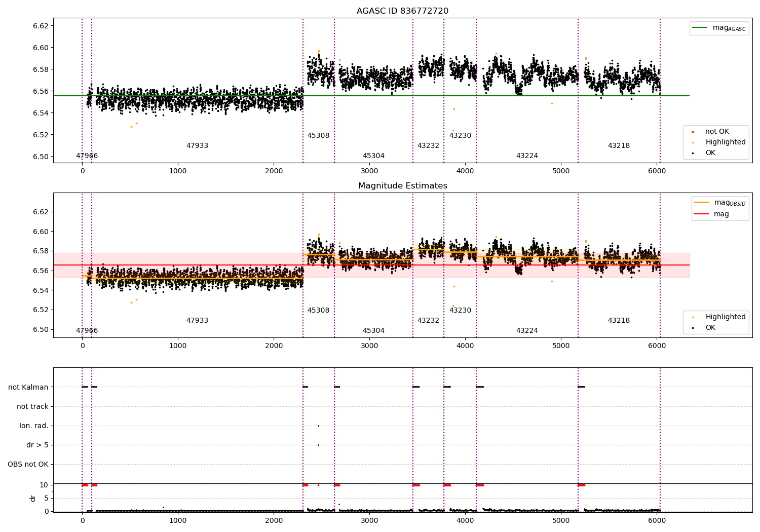The height and width of the screenshot is (532, 760).
Task: Click obsid label 43230 in Magnitude Estimates plot
Action: pyautogui.click(x=460, y=311)
